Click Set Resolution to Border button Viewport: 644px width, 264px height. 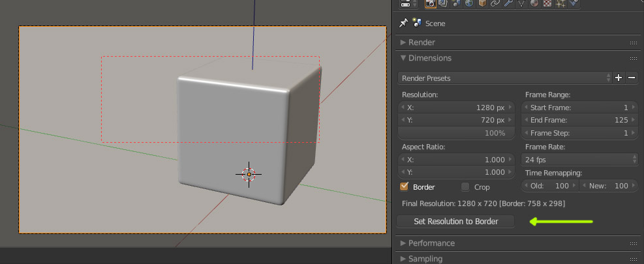pyautogui.click(x=455, y=221)
